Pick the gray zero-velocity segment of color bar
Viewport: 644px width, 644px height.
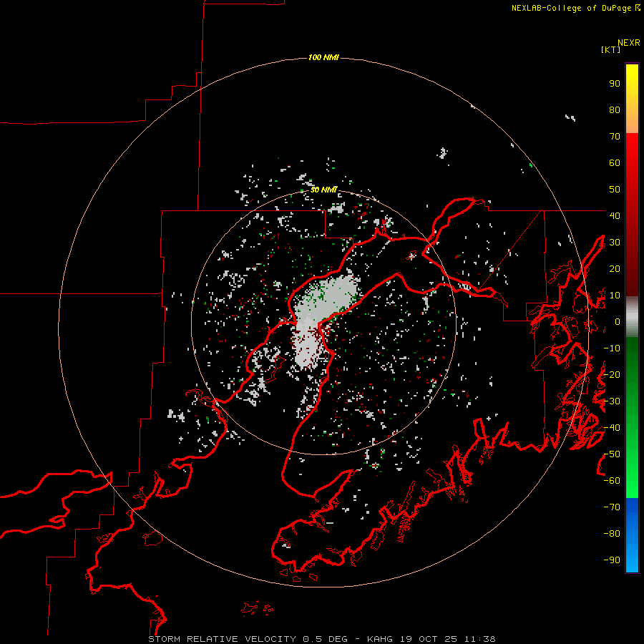click(x=632, y=317)
